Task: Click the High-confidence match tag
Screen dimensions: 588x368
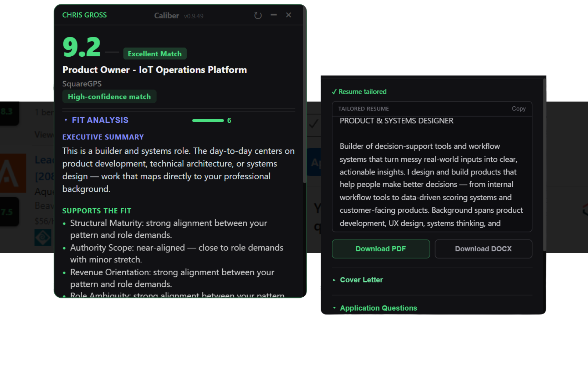Action: 109,97
